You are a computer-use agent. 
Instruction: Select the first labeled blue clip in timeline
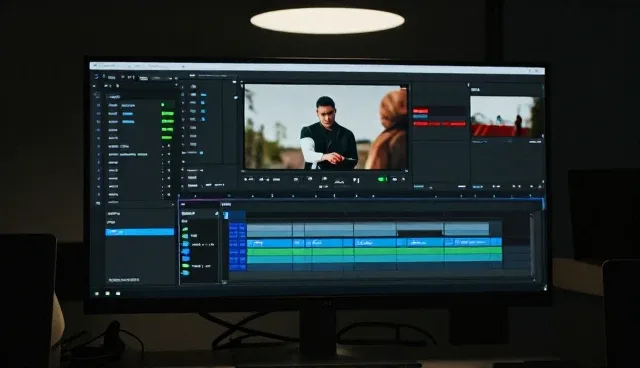point(269,243)
